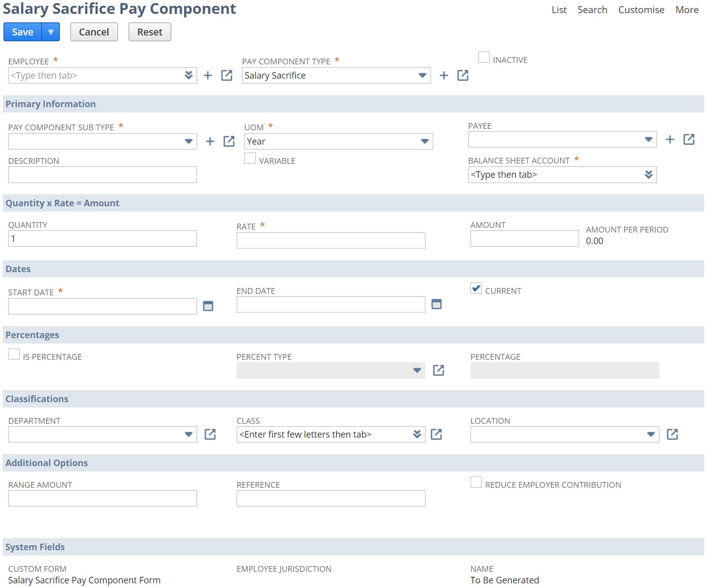The image size is (705, 588).
Task: Check the Variable checkbox under UOM
Action: 250,158
